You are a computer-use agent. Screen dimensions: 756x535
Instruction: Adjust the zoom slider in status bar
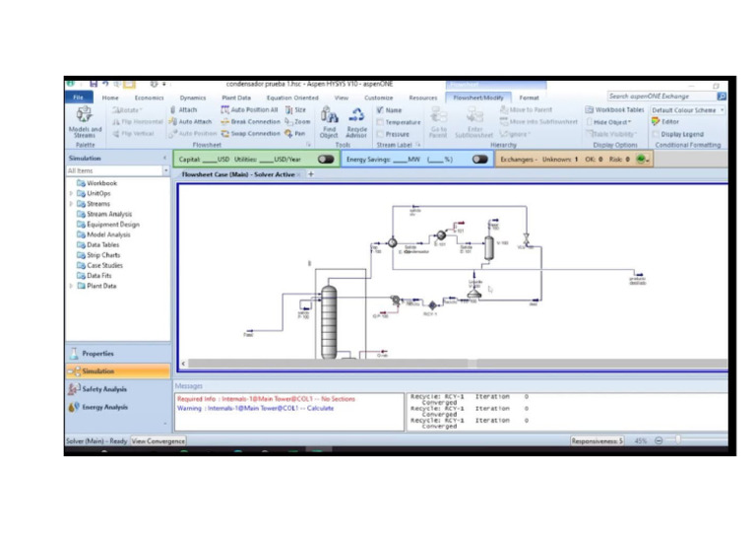678,440
